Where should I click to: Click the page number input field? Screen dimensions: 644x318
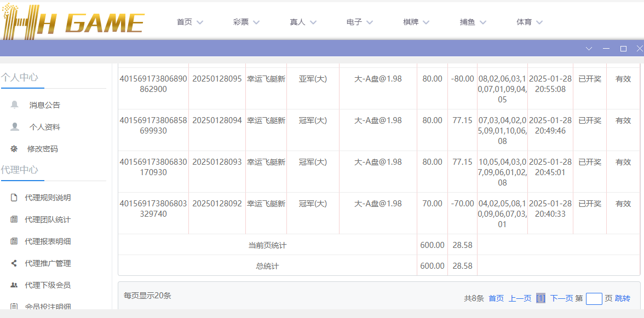[594, 298]
